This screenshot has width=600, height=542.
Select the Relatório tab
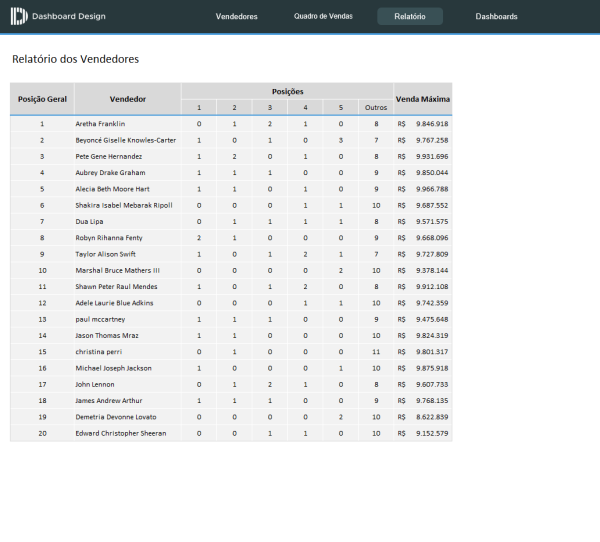click(410, 17)
